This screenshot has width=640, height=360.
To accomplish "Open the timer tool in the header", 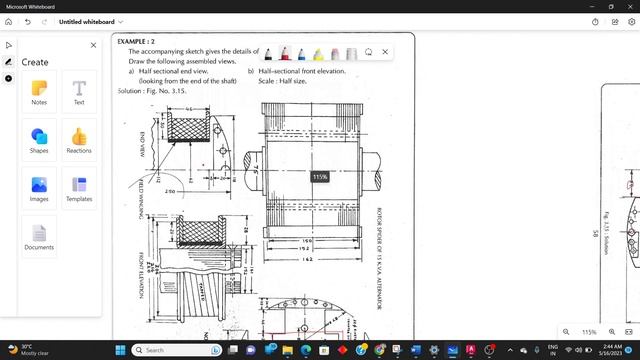I will [x=595, y=22].
